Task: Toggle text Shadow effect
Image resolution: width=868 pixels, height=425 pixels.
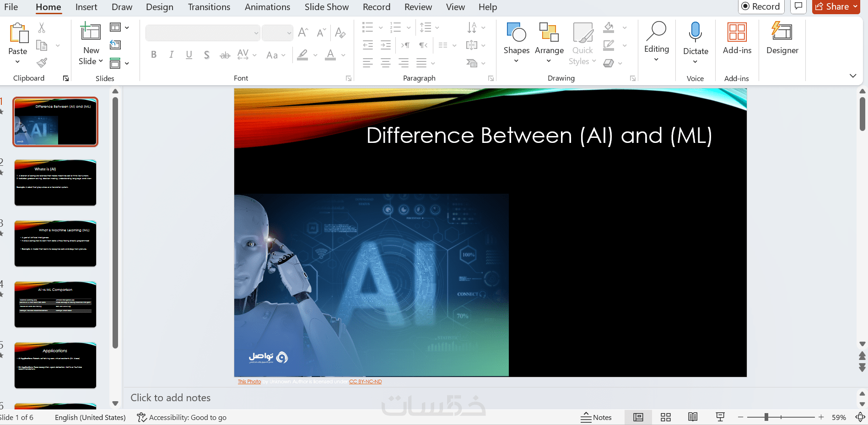Action: 207,55
